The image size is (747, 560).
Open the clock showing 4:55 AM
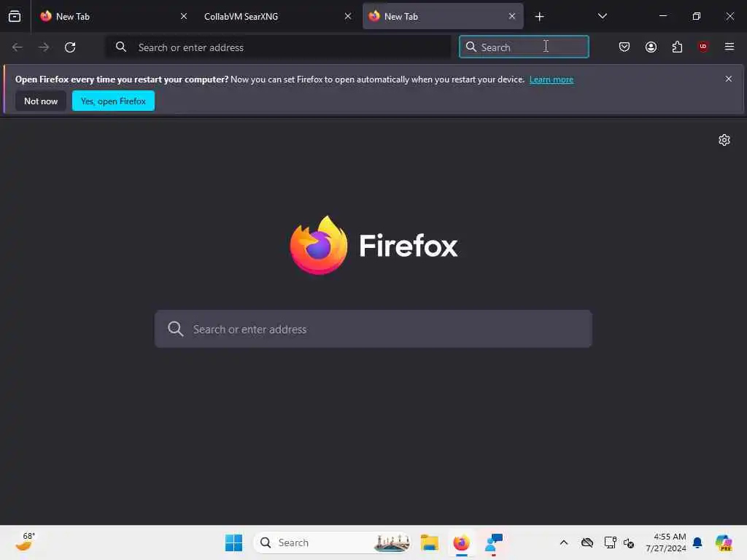(x=665, y=542)
